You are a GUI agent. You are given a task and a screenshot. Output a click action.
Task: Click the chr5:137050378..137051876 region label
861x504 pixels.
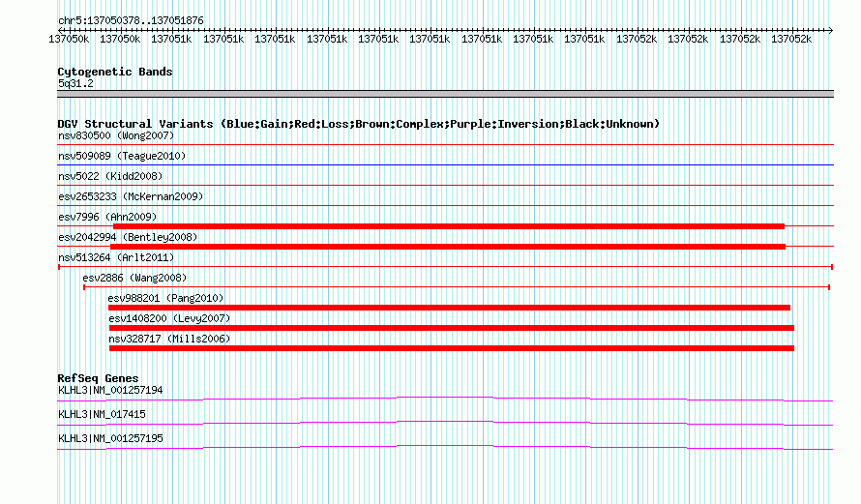point(131,20)
